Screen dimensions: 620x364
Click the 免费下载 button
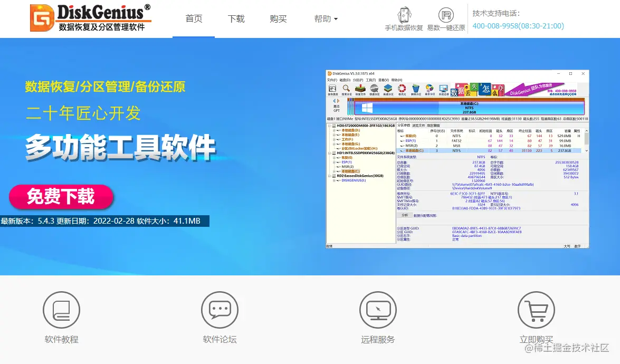(61, 197)
